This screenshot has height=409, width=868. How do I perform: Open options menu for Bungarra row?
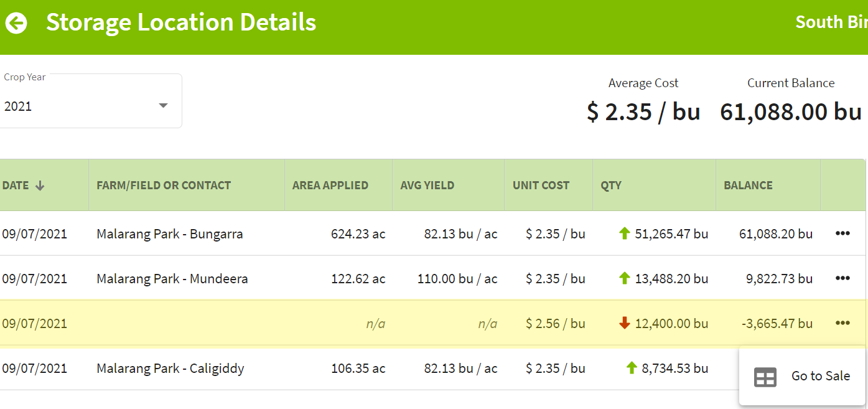(842, 233)
